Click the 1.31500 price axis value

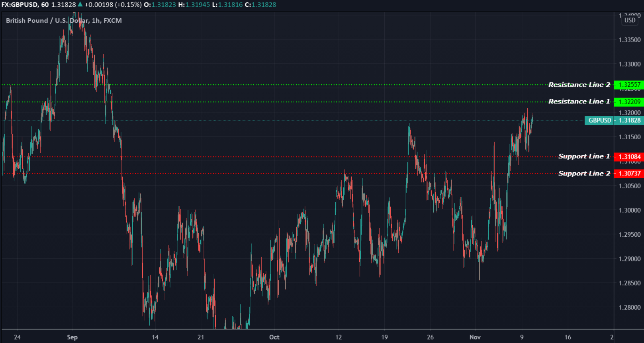point(629,137)
